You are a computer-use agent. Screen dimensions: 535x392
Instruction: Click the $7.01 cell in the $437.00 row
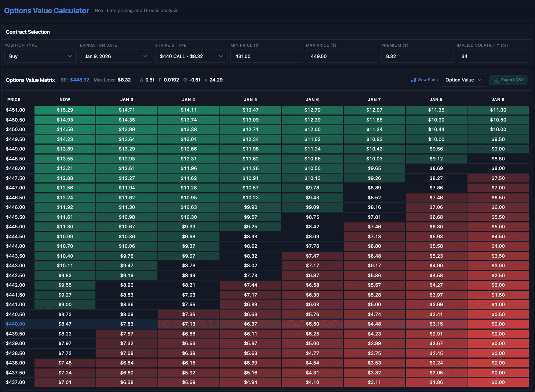[x=65, y=382]
